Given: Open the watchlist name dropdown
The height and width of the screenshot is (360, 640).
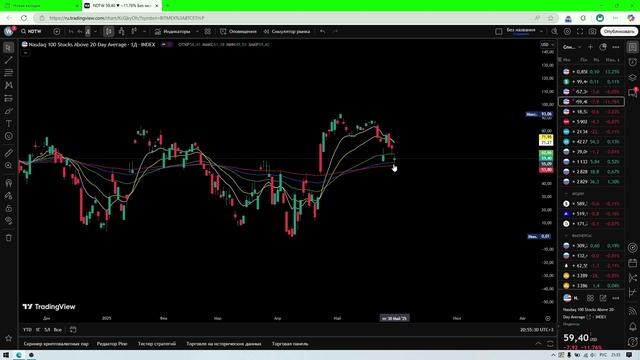Looking at the screenshot, I should tap(572, 47).
